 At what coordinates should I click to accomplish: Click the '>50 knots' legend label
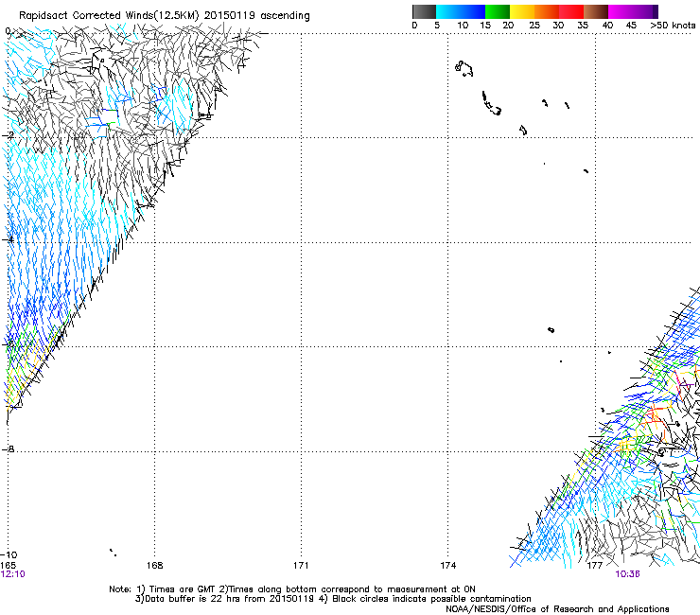pyautogui.click(x=673, y=25)
